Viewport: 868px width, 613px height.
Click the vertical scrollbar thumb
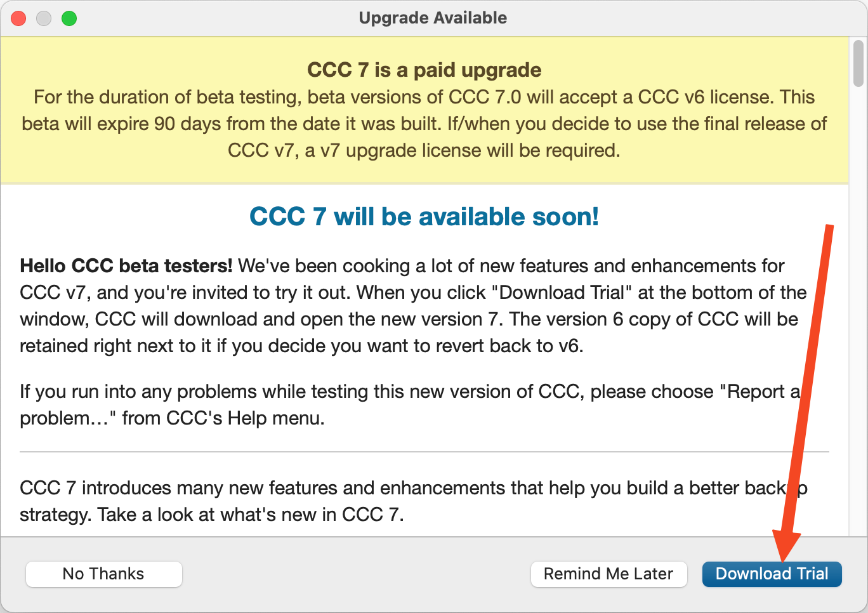click(x=858, y=63)
